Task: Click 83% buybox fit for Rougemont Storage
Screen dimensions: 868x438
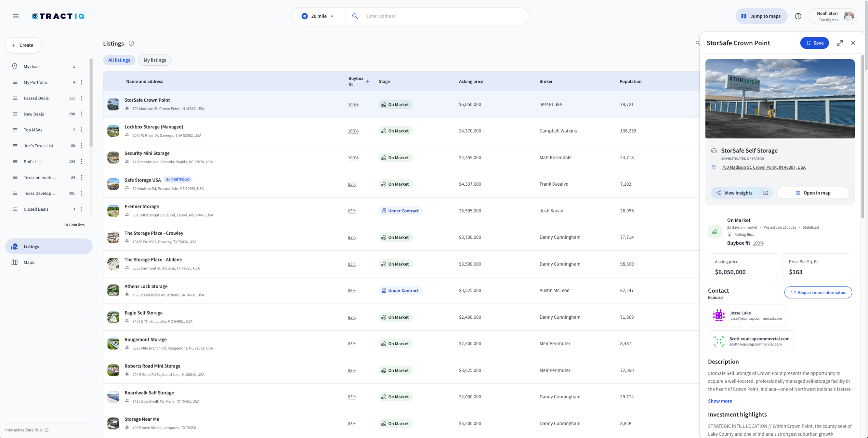Action: [x=352, y=343]
